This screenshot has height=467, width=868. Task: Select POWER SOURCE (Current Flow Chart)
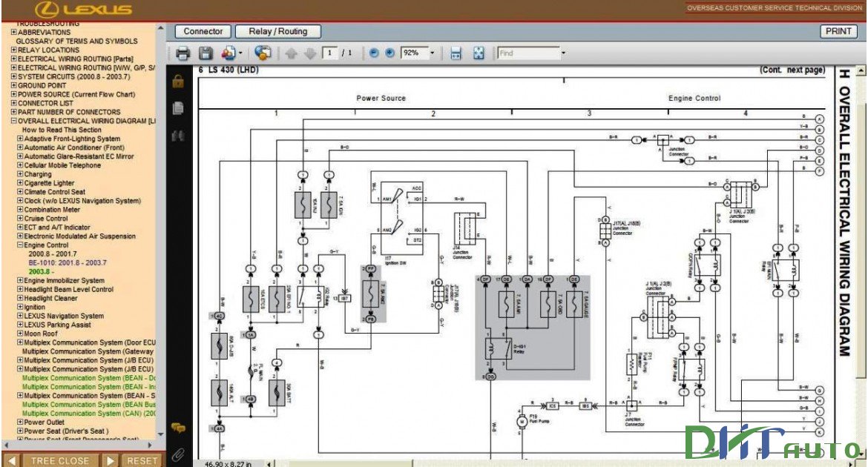76,94
